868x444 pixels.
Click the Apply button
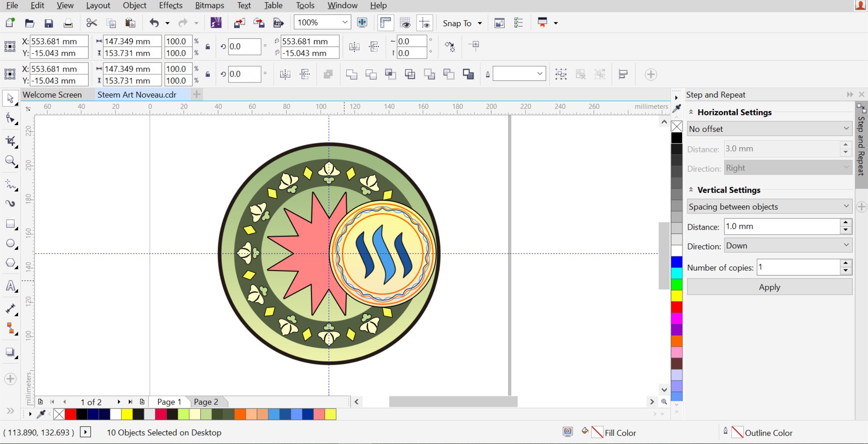(x=769, y=287)
